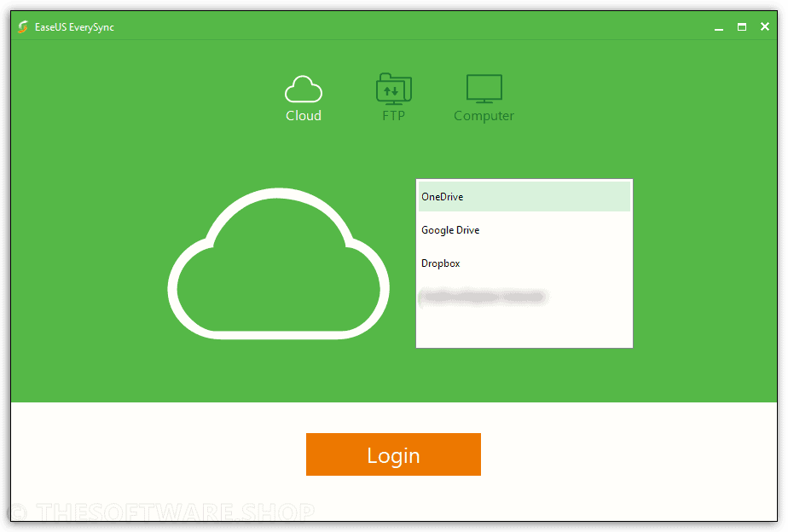Select OneDrive in the cloud list
The height and width of the screenshot is (532, 788).
point(524,196)
